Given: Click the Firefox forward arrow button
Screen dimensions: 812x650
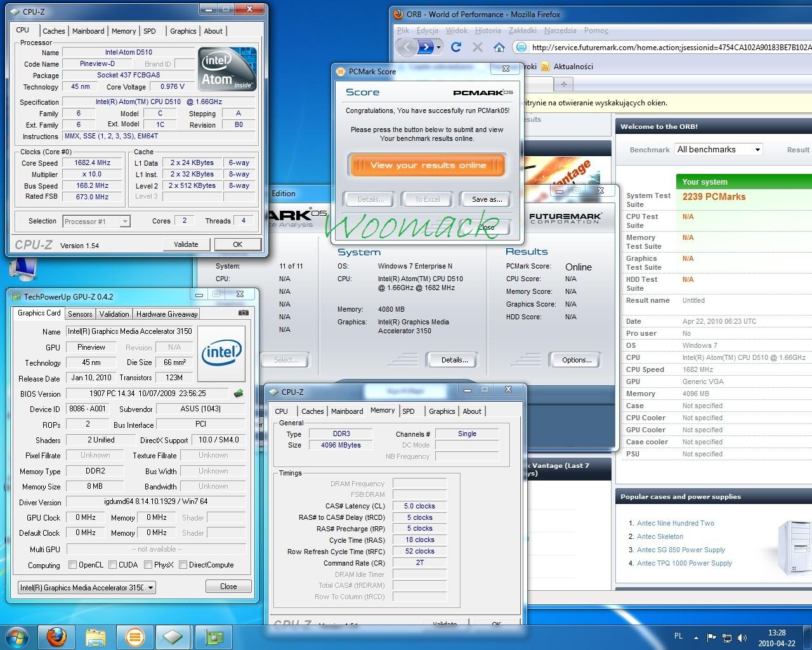Looking at the screenshot, I should [426, 47].
